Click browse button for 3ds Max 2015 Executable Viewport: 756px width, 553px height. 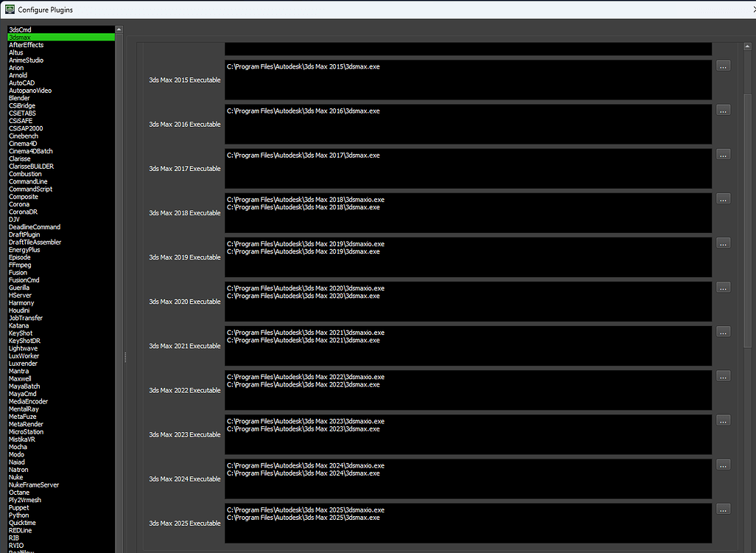point(723,66)
